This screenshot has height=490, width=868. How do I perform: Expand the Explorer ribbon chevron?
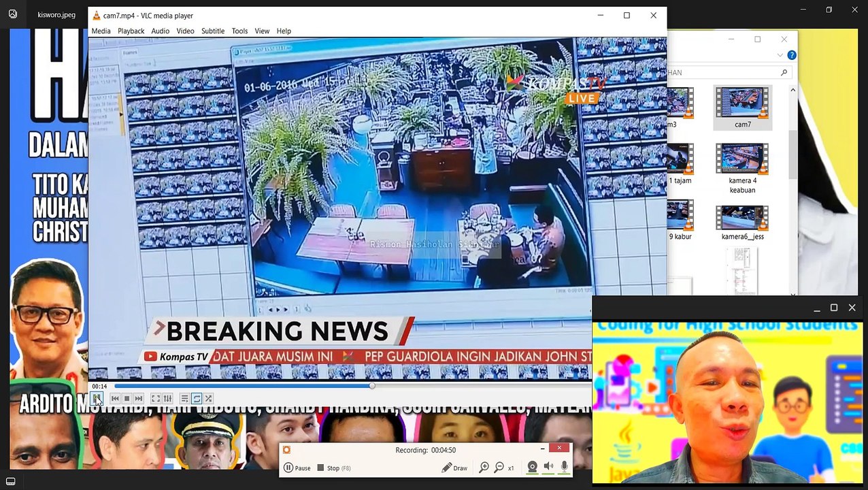[780, 55]
